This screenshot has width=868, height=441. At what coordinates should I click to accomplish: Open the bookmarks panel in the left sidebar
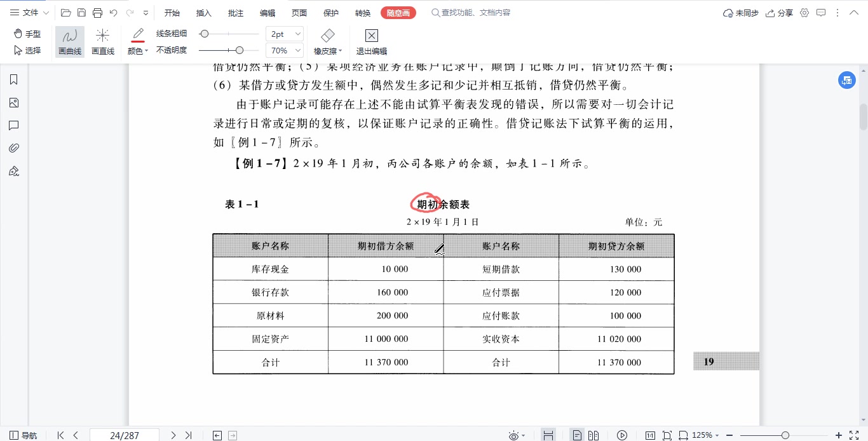coord(14,79)
